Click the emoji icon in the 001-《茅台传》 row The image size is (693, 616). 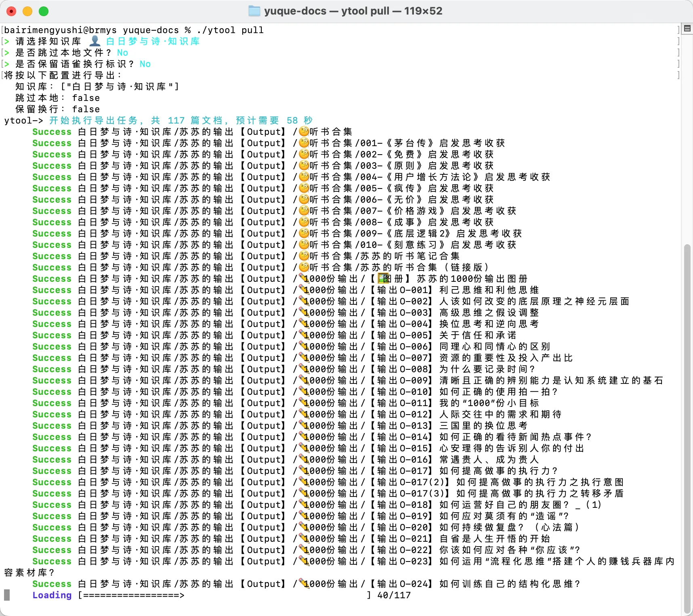304,143
